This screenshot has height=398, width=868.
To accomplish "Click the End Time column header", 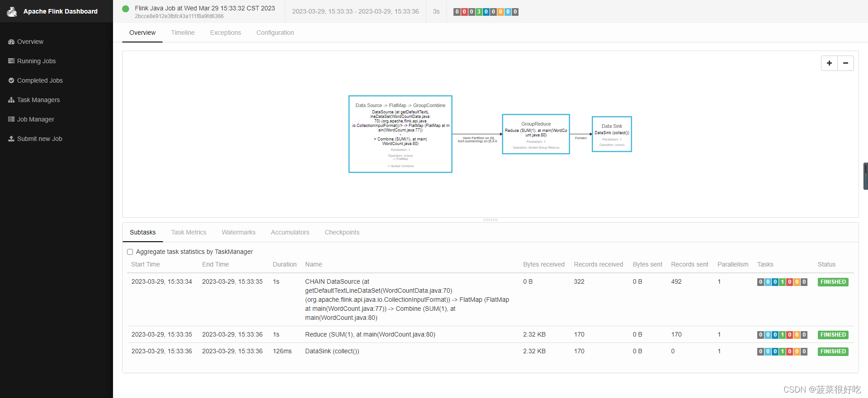I will pos(216,265).
